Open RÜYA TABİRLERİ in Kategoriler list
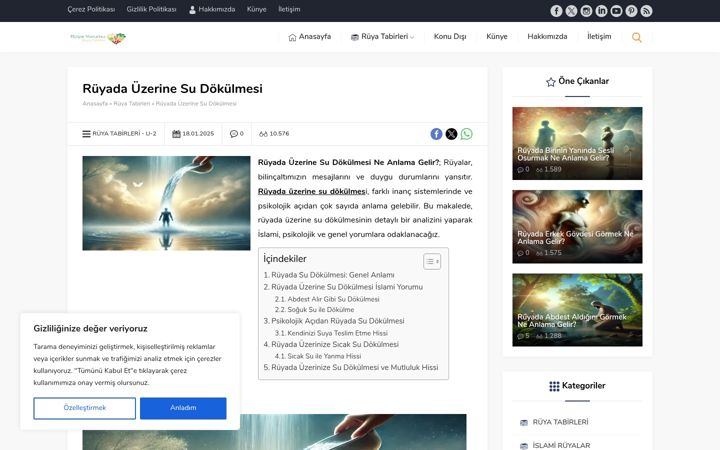The image size is (720, 450). coord(560,422)
